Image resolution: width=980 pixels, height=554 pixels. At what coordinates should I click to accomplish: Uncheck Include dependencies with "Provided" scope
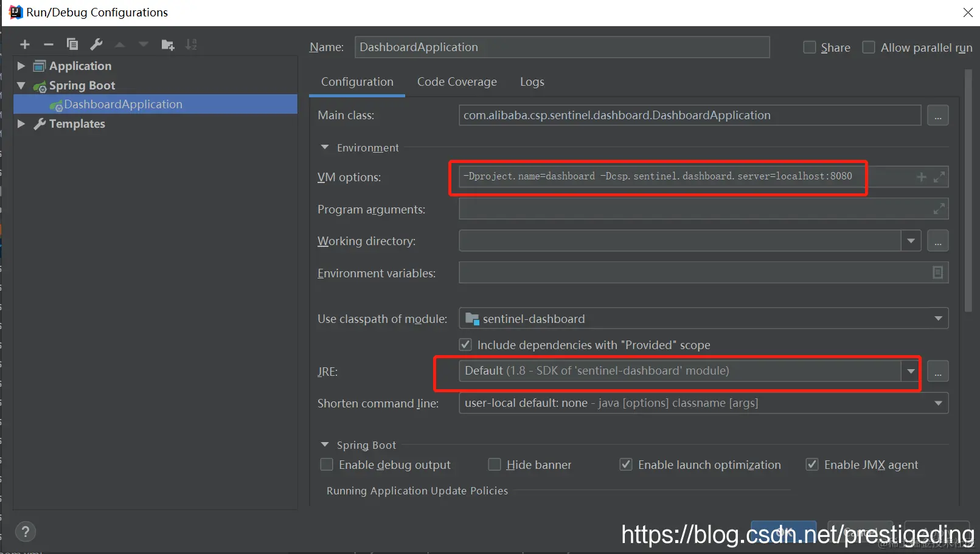click(465, 345)
